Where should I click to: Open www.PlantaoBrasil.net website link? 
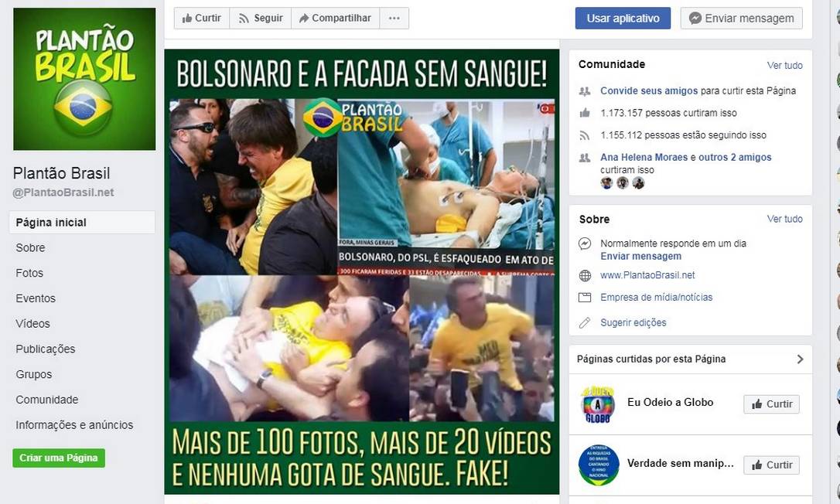(x=647, y=274)
